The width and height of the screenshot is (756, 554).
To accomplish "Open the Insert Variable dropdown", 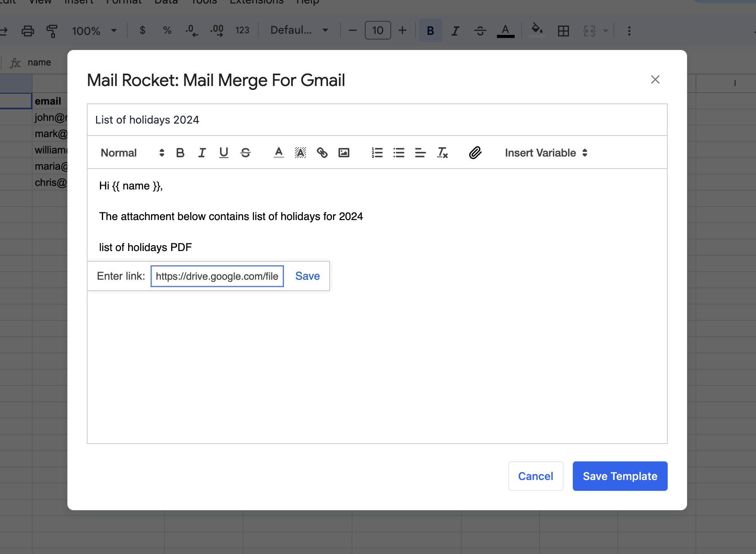I will click(x=546, y=153).
